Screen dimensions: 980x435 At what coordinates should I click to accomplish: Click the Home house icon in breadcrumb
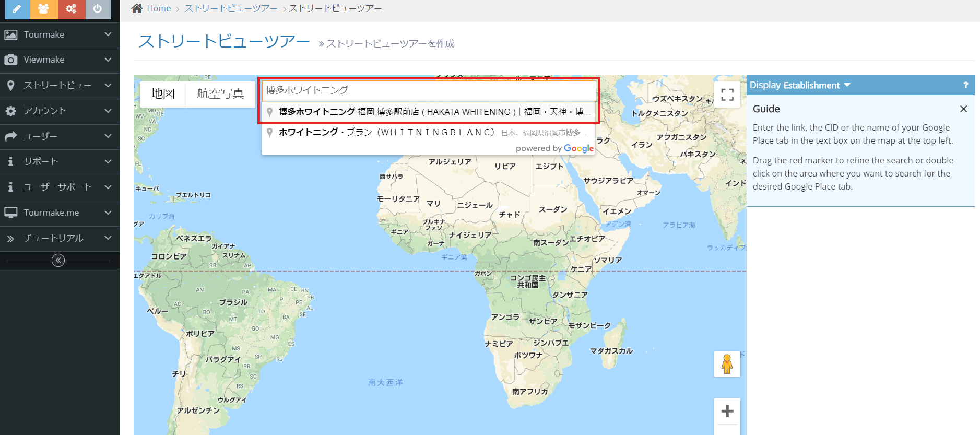pyautogui.click(x=137, y=8)
